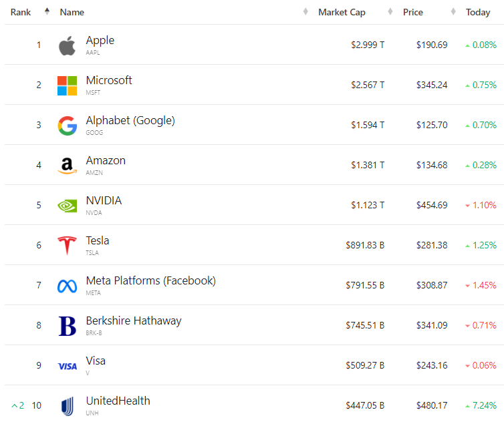Click the red Tesla logo

tap(67, 246)
